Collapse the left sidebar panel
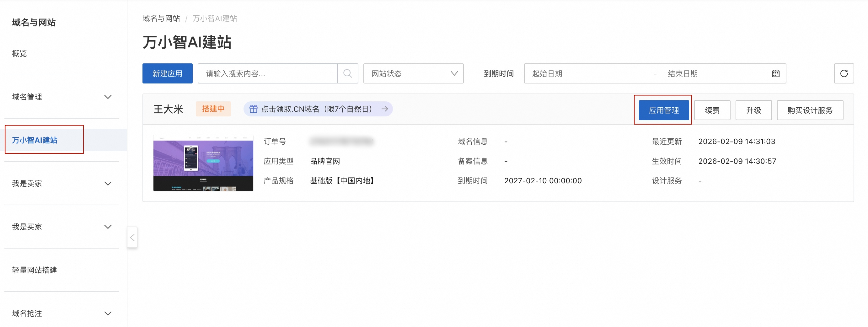Screen dimensions: 868x327 [x=132, y=237]
